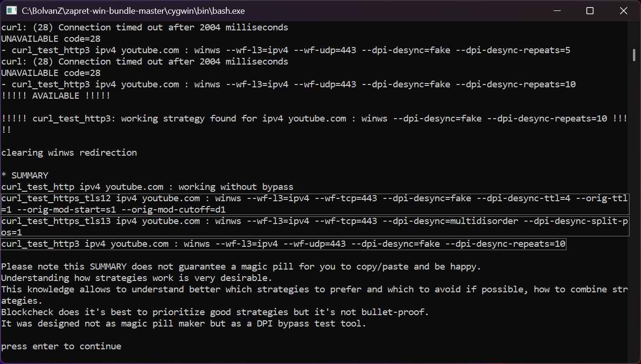Click the 'working strategy found' message line
Image resolution: width=641 pixels, height=364 pixels.
tap(313, 119)
